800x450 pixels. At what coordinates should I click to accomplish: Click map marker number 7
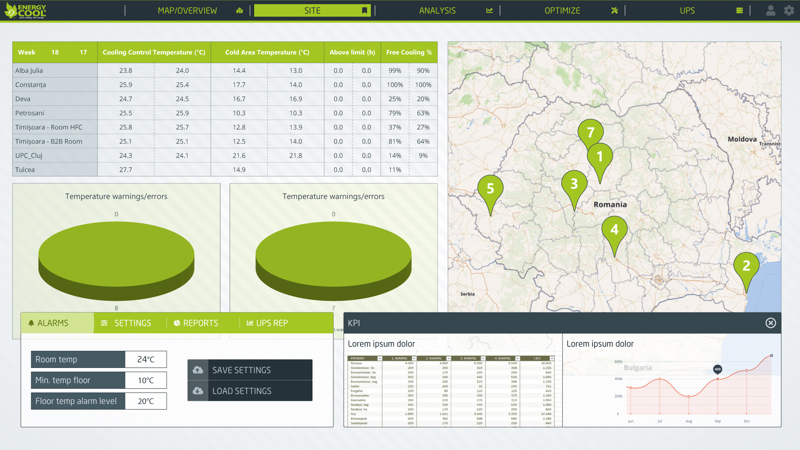tap(590, 133)
